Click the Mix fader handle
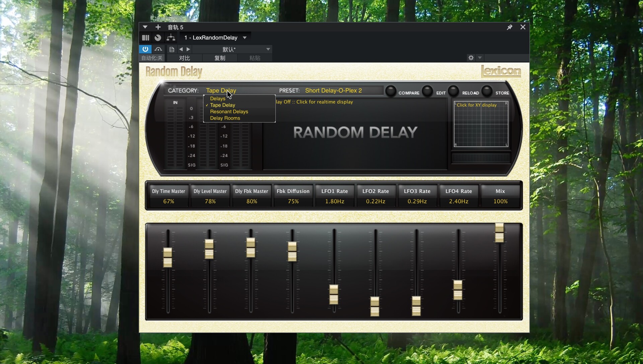Screen dimensions: 643x364 tap(499, 233)
